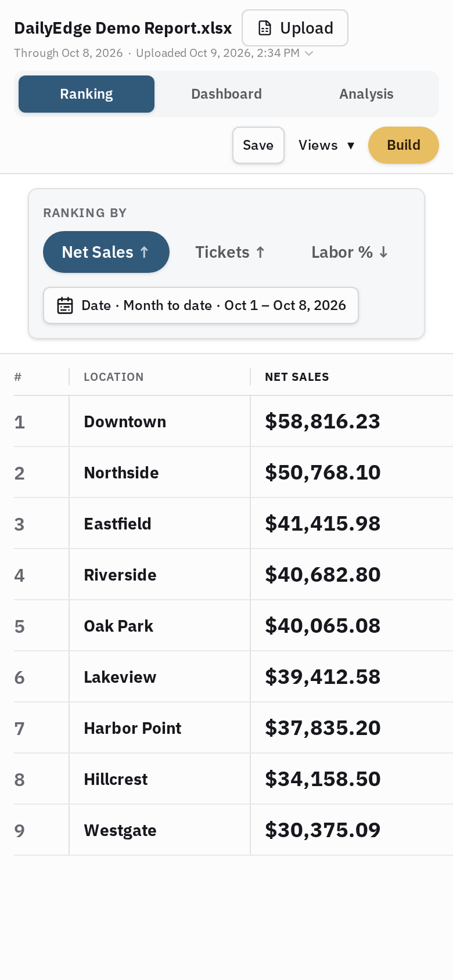Click the DailyEdge Demo Report.xlsx title

coord(123,28)
